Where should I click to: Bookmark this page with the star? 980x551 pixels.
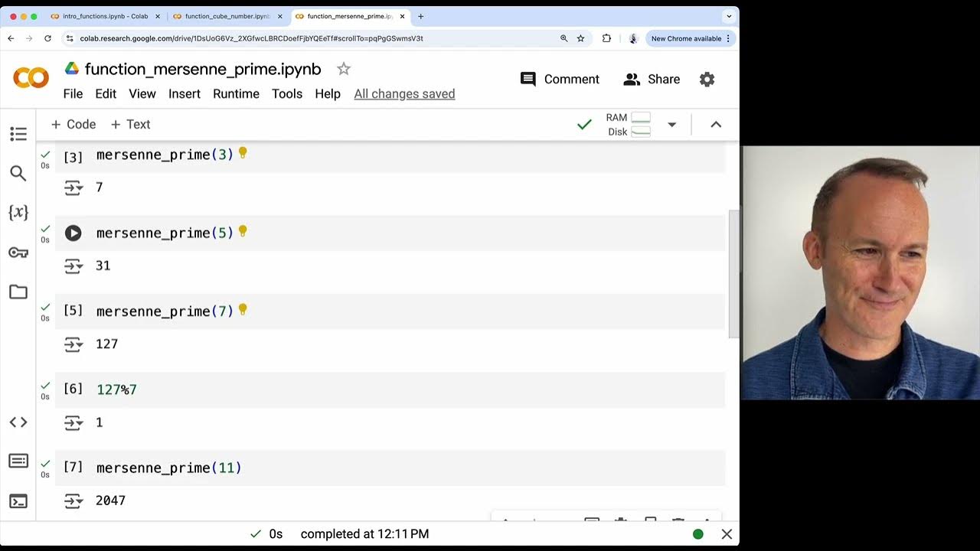581,38
